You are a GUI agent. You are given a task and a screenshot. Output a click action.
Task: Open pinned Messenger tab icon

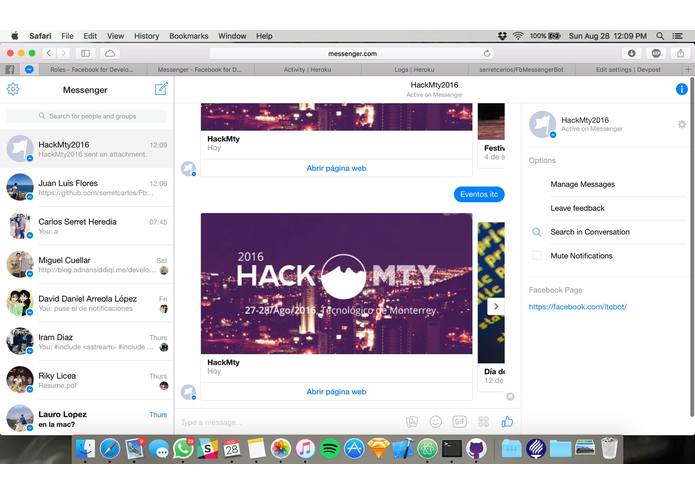click(x=29, y=70)
